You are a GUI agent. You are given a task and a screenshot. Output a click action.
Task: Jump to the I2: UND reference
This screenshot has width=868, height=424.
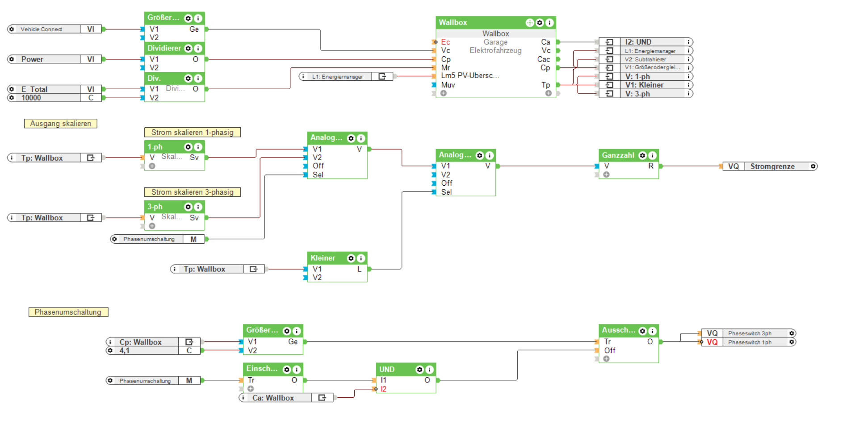(x=646, y=42)
